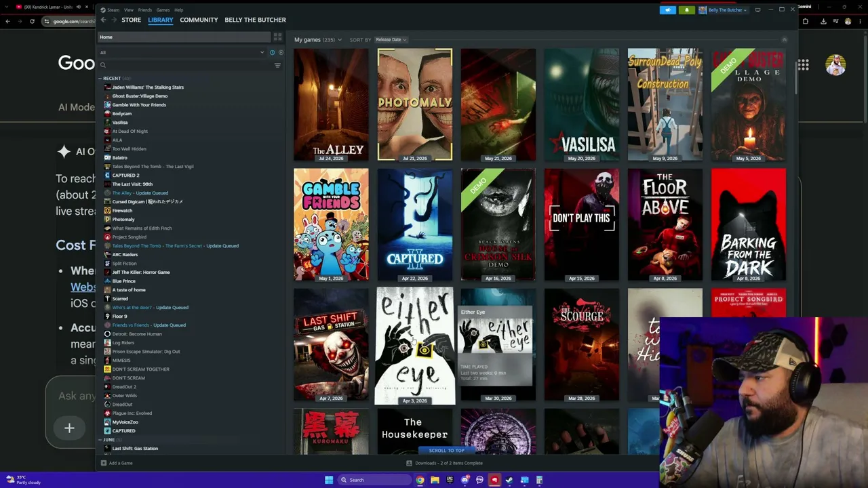Viewport: 868px width, 488px height.
Task: Open Chrome's downloads icon in browser toolbar
Action: point(823,21)
